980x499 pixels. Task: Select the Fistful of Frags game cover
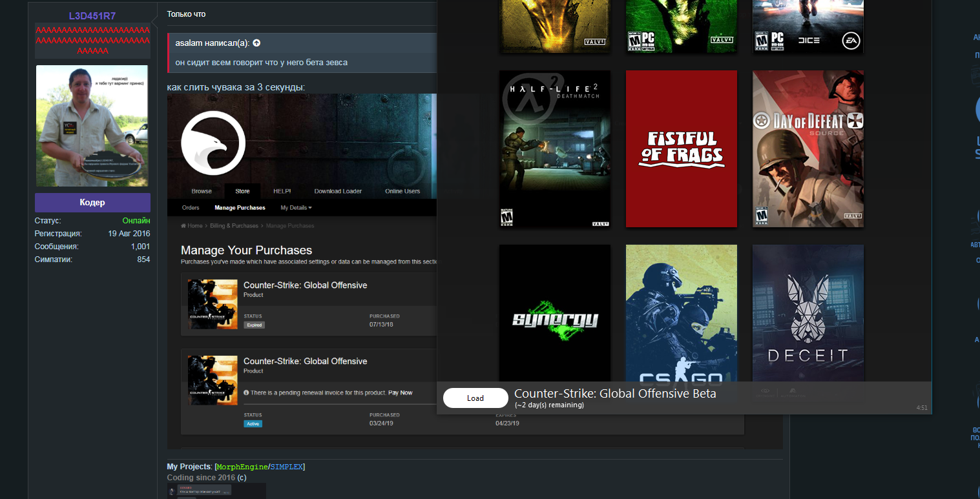point(682,148)
